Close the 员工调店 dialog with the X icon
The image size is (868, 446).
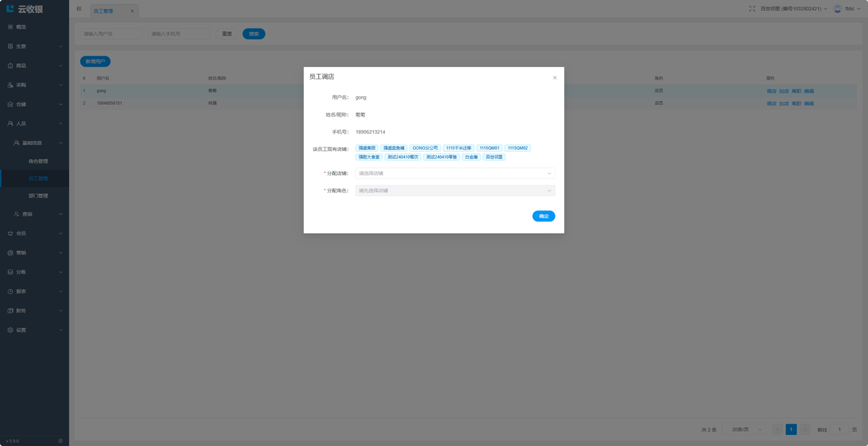555,78
